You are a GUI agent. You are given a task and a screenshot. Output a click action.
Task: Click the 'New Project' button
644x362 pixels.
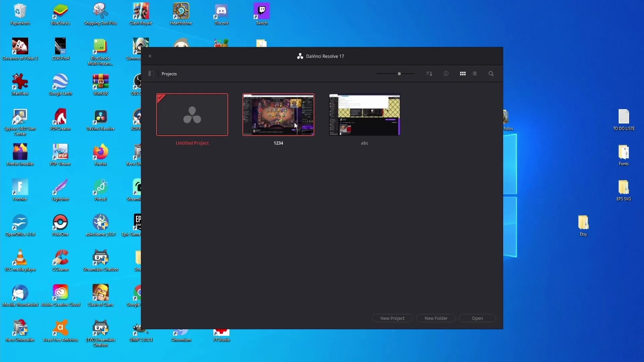392,318
